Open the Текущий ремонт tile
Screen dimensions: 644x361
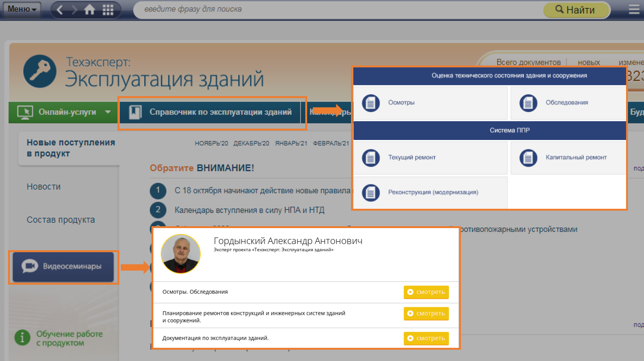click(430, 158)
